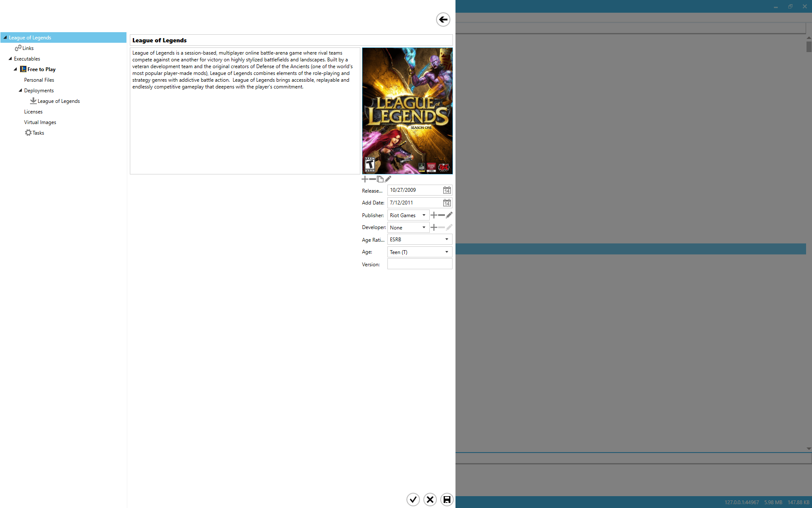Viewport: 812px width, 508px height.
Task: Collapse the Deployments tree node
Action: (20, 90)
